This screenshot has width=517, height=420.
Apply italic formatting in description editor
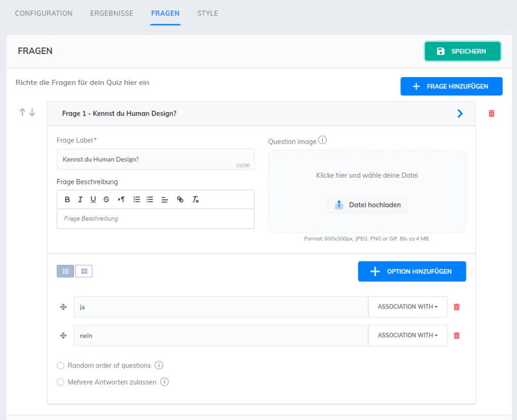point(80,199)
